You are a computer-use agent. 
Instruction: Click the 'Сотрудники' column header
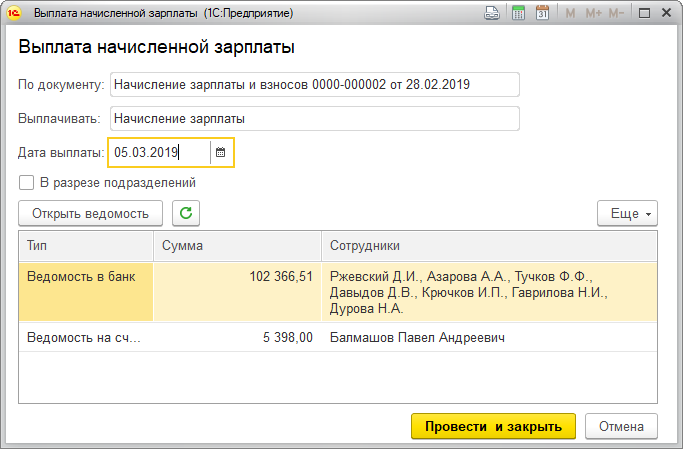coord(488,245)
